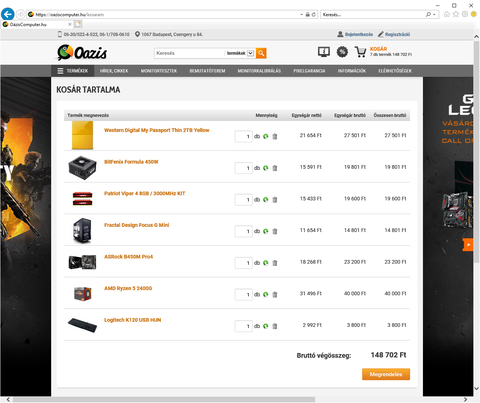Click quantity field for ASRock B450M Pro4

coord(243,263)
